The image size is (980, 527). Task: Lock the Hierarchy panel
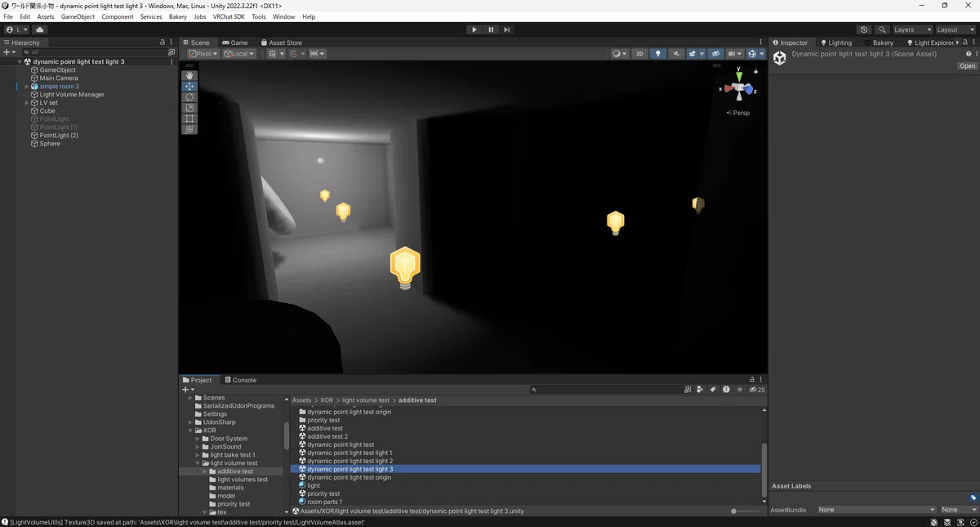(x=162, y=42)
